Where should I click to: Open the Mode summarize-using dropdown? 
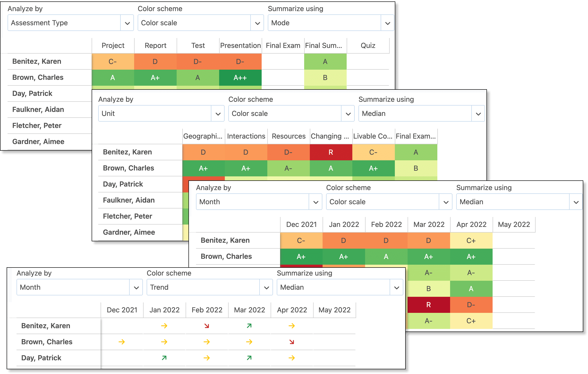tap(331, 23)
